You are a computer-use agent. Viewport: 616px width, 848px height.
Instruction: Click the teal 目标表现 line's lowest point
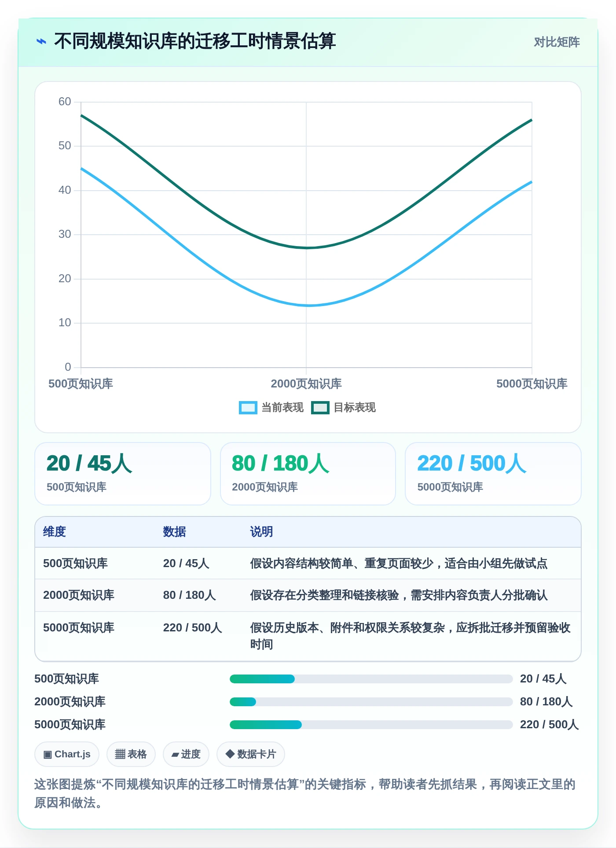[x=307, y=248]
